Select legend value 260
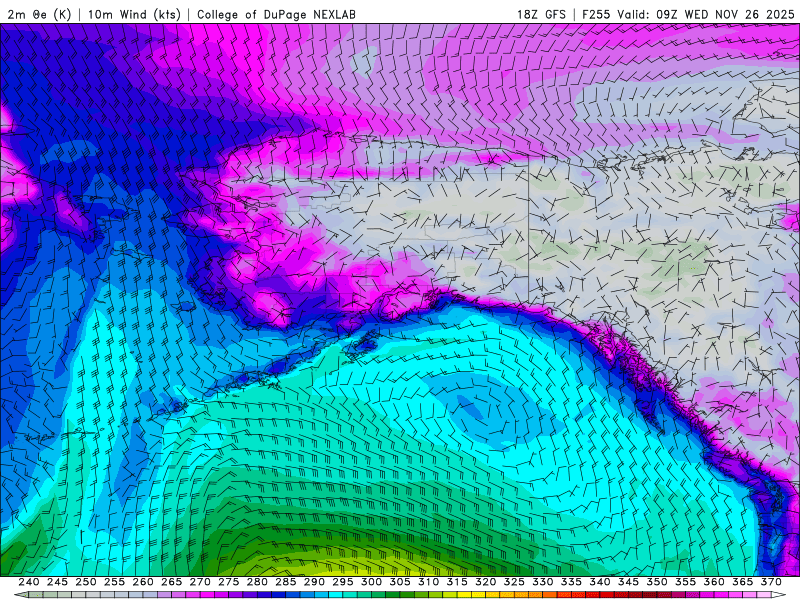This screenshot has width=800, height=600. 143,582
